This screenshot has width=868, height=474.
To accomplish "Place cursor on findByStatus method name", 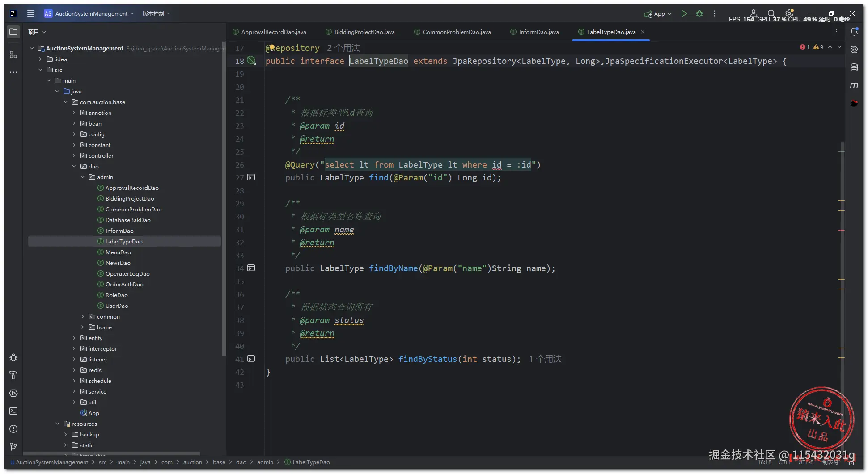I will [428, 359].
